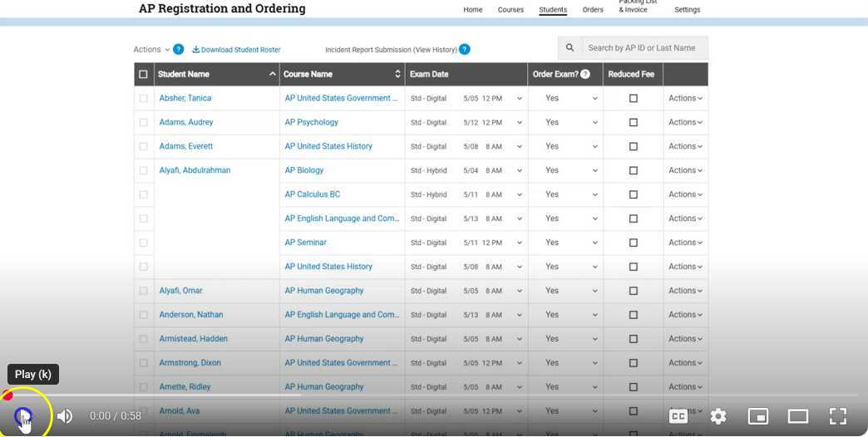Image resolution: width=868 pixels, height=437 pixels.
Task: Open the video settings gear
Action: point(718,416)
